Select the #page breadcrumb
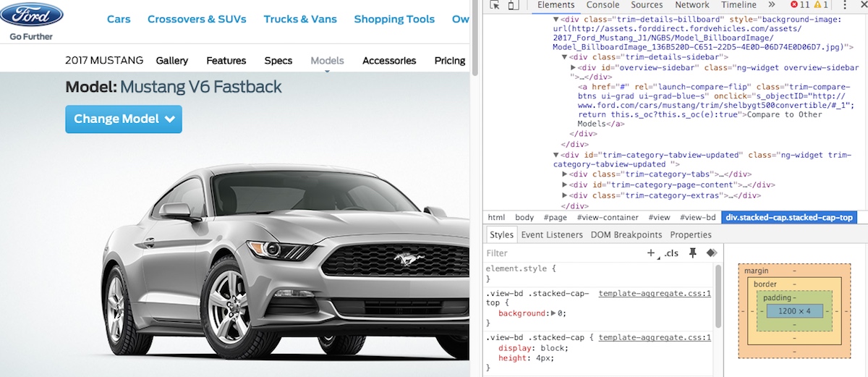The width and height of the screenshot is (868, 377). tap(556, 217)
